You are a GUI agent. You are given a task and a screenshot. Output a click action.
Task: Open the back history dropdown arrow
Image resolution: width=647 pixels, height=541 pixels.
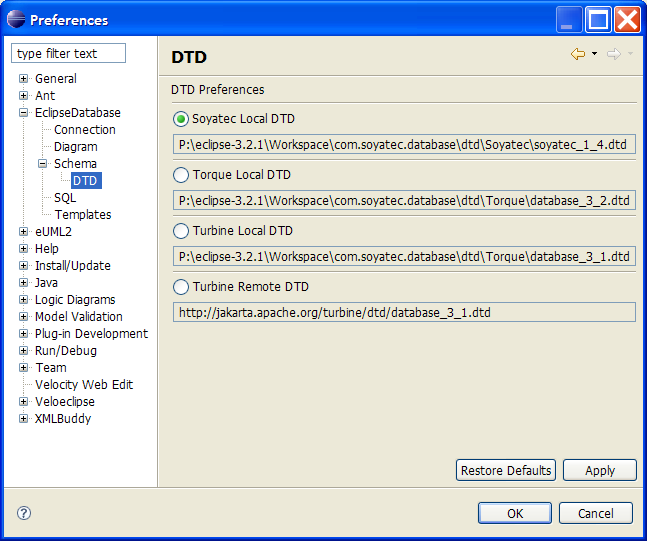[594, 54]
